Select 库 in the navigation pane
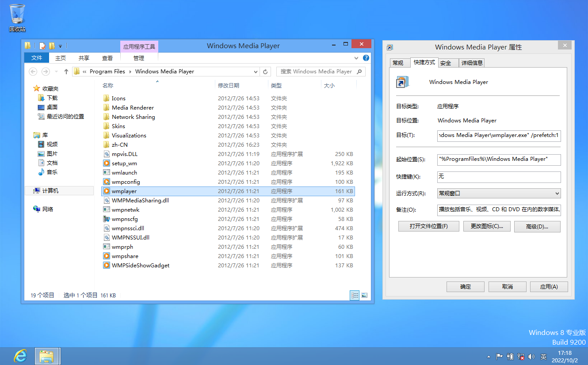 point(45,135)
